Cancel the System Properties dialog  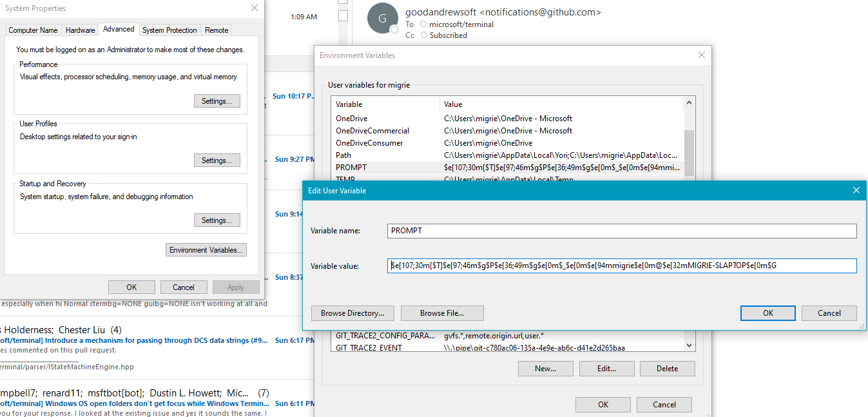click(184, 287)
